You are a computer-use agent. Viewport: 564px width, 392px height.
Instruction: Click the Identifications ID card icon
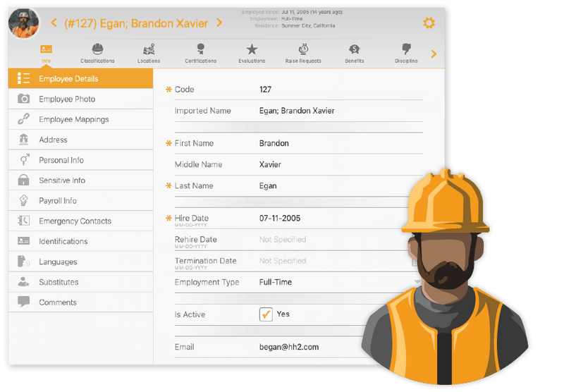(x=24, y=241)
